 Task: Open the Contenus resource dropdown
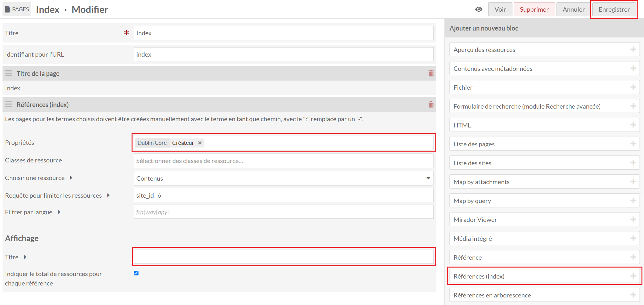[283, 178]
